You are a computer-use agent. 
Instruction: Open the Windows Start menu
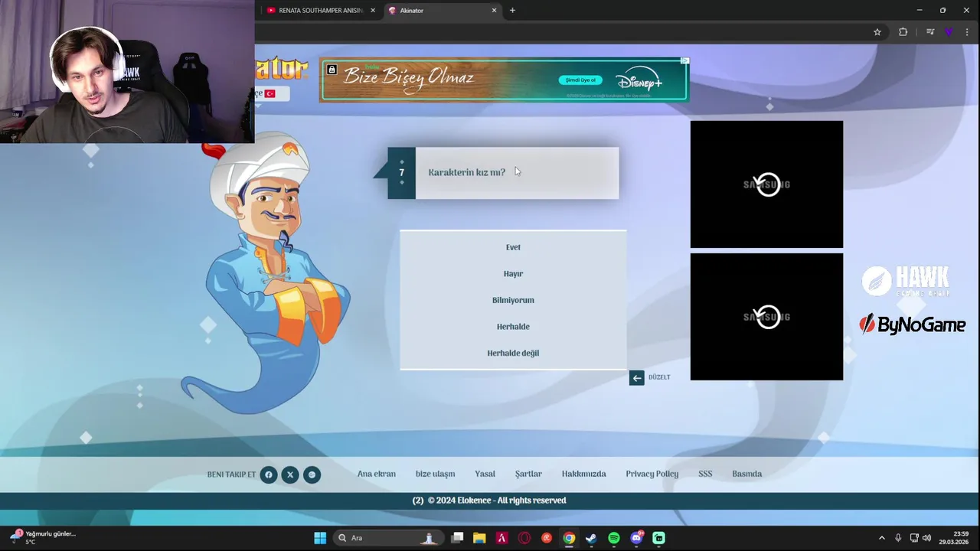320,538
